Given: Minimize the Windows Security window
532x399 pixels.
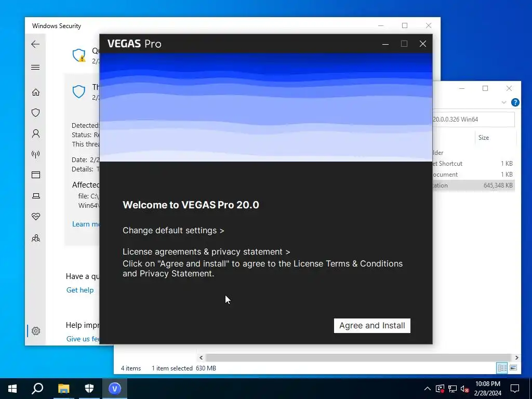Looking at the screenshot, I should click(381, 25).
